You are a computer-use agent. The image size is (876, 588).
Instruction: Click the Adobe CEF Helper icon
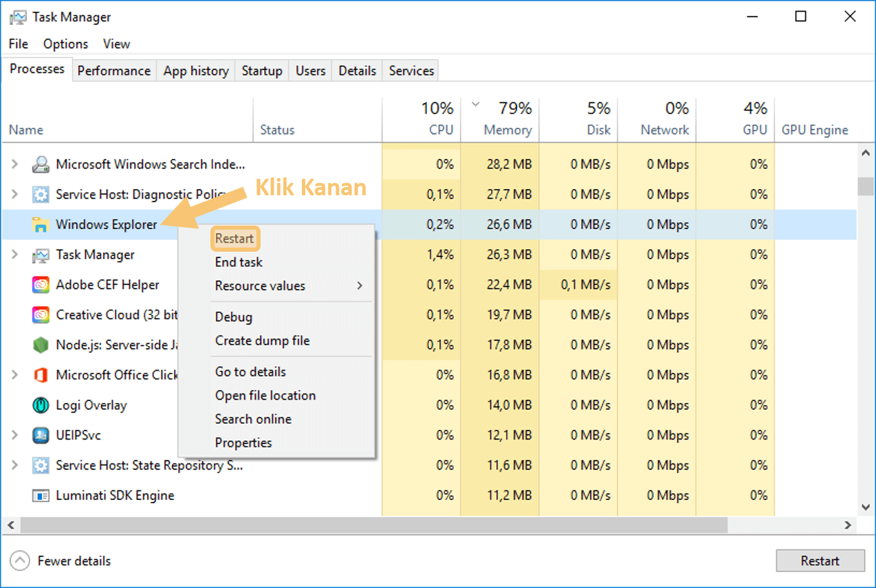[x=41, y=285]
